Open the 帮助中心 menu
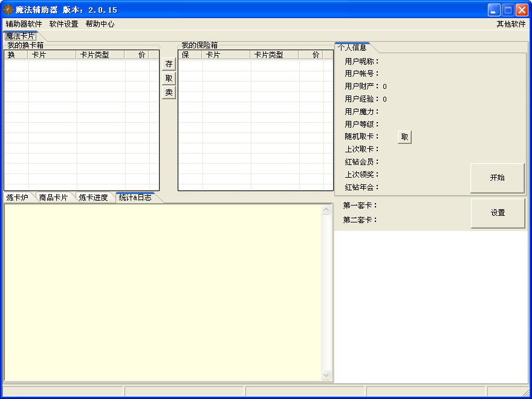The height and width of the screenshot is (399, 532). [x=100, y=24]
